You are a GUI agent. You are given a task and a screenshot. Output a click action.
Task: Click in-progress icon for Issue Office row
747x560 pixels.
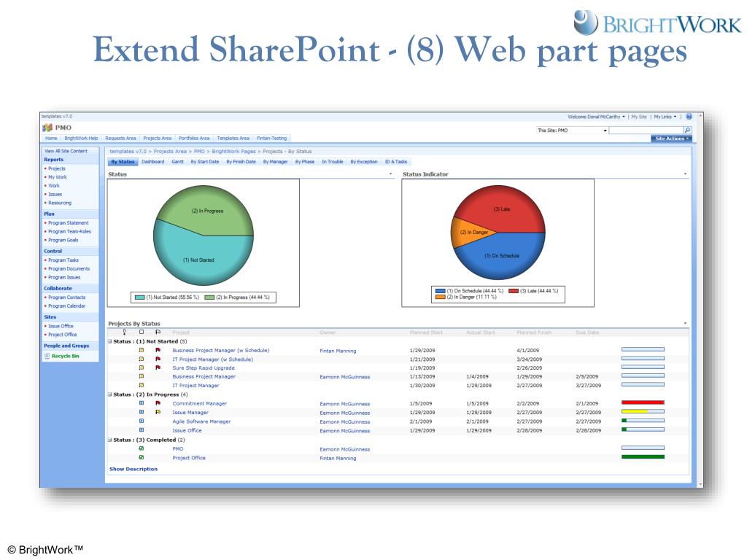[x=142, y=430]
